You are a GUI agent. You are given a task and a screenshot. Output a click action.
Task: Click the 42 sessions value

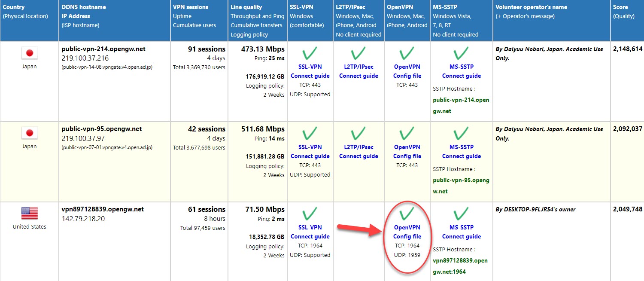click(x=207, y=129)
